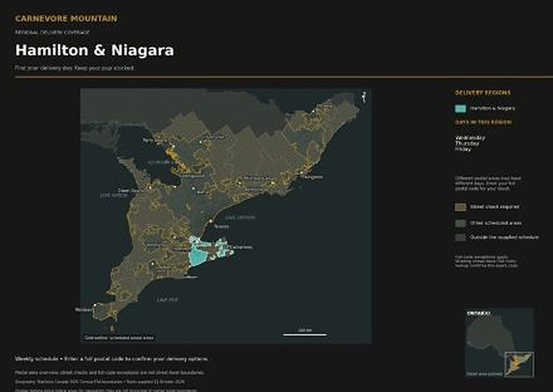Click the map scale bar
Screen dimensions: 553x392
coord(305,334)
